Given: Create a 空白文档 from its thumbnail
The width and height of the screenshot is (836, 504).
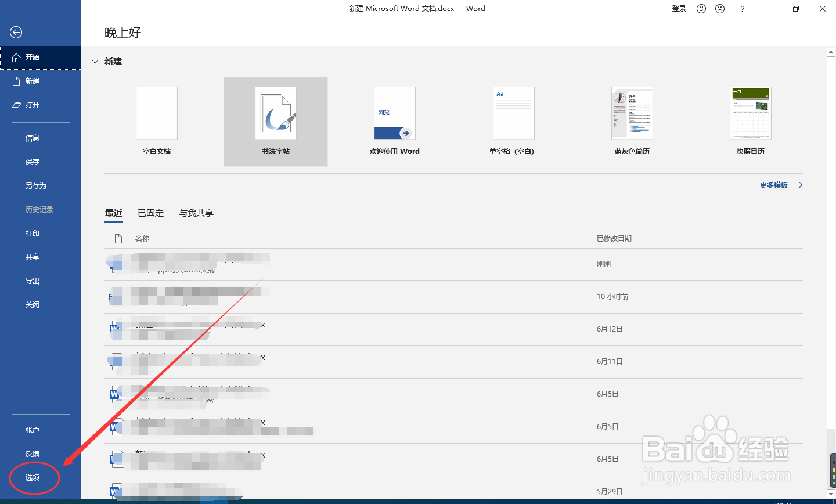Looking at the screenshot, I should (x=157, y=113).
